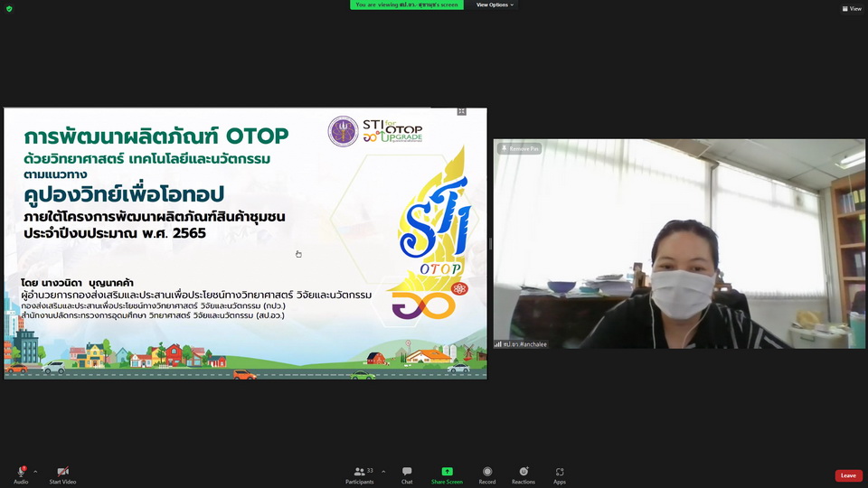Click the green encryption shield icon
868x488 pixels.
click(x=9, y=9)
